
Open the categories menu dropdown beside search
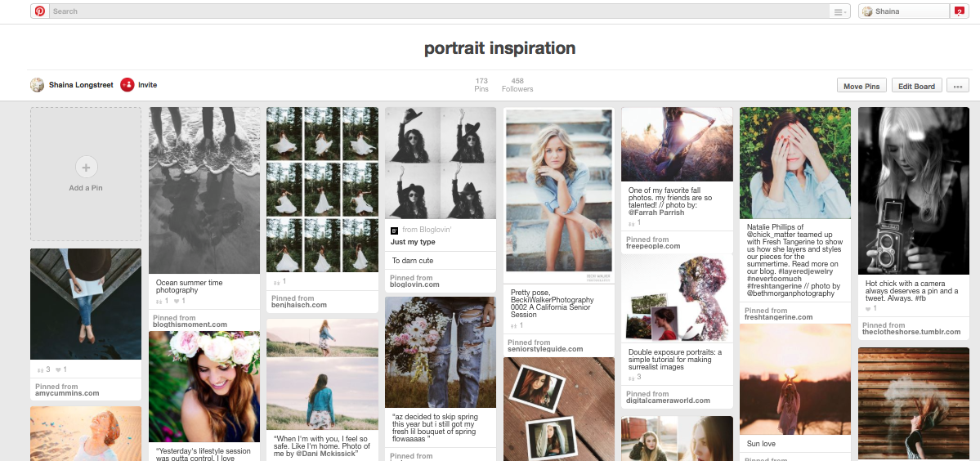pyautogui.click(x=839, y=12)
